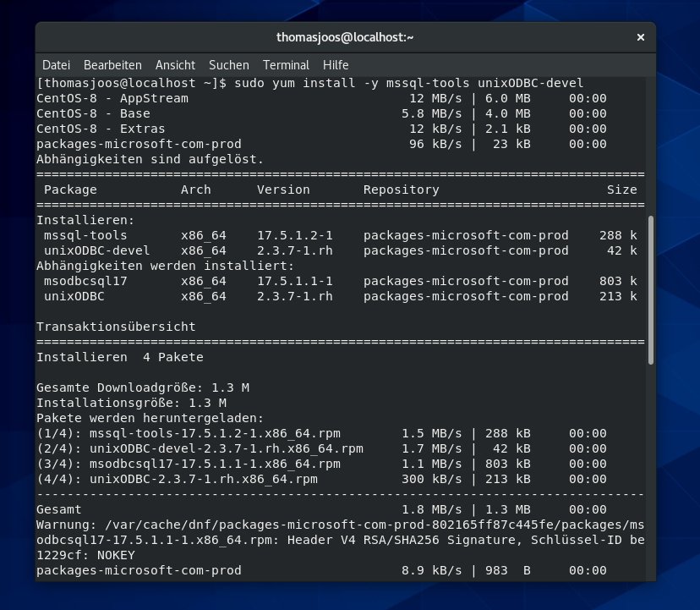Open the Bearbeiten menu
The width and height of the screenshot is (700, 610).
(x=112, y=65)
